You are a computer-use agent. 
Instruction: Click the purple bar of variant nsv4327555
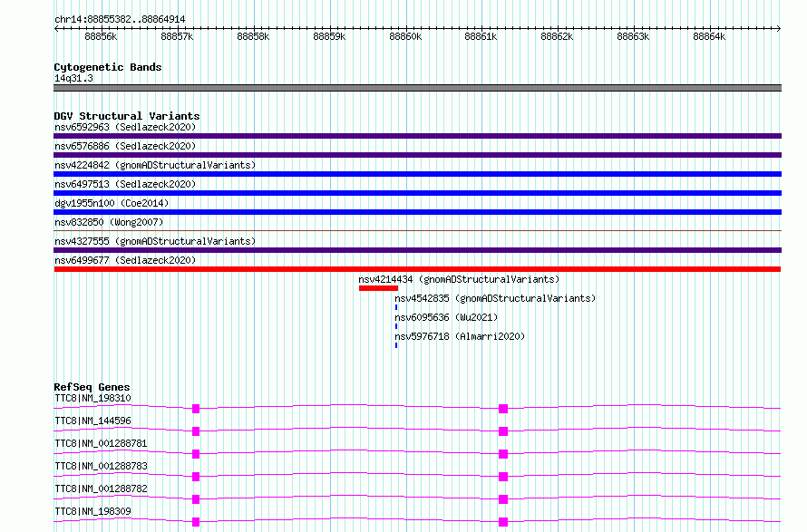point(417,250)
